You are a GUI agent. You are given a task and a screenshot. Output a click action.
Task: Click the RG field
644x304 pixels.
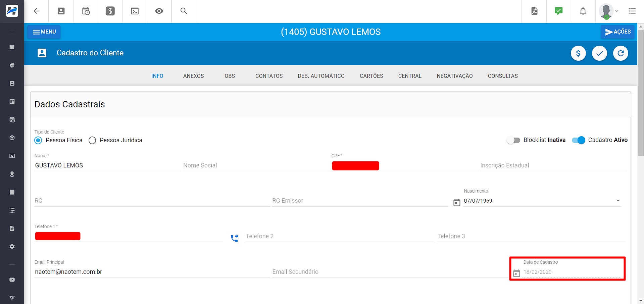(x=152, y=201)
